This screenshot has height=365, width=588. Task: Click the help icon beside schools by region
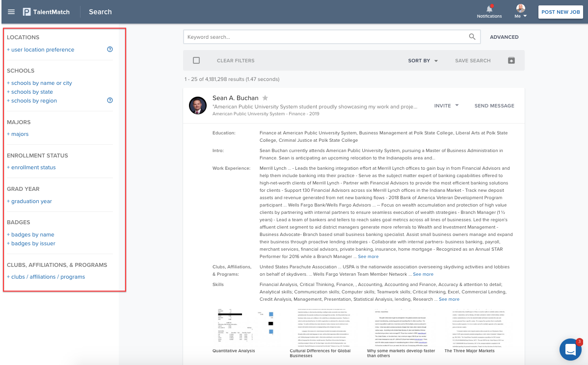110,101
